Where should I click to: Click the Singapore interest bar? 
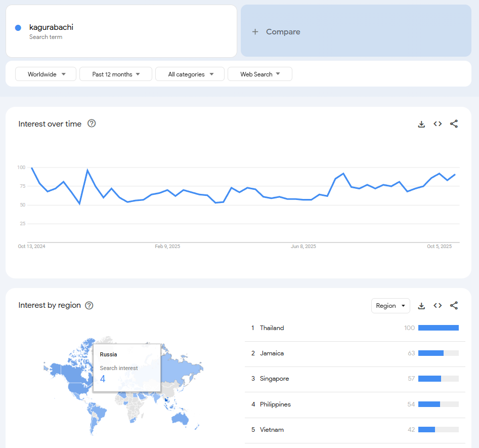[x=438, y=379]
